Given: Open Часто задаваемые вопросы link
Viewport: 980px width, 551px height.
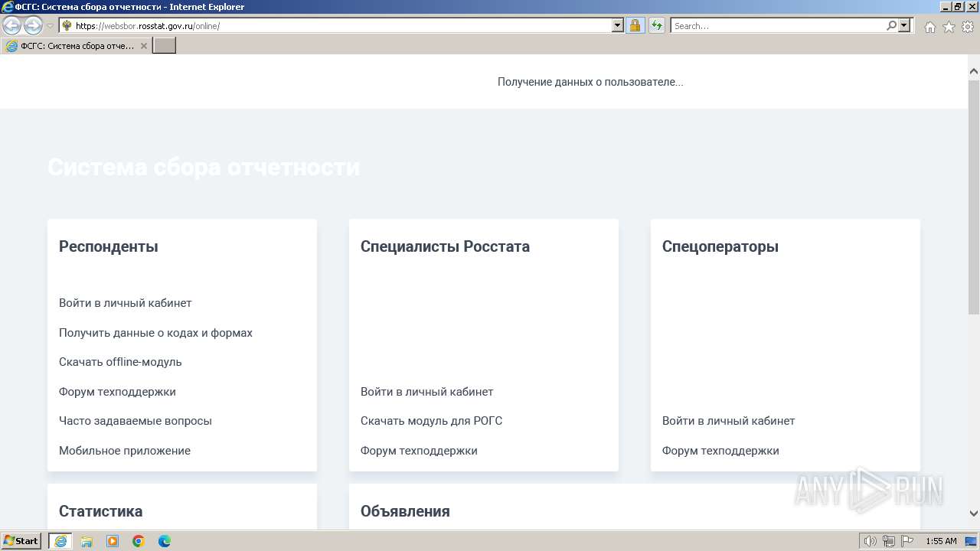Looking at the screenshot, I should point(136,421).
